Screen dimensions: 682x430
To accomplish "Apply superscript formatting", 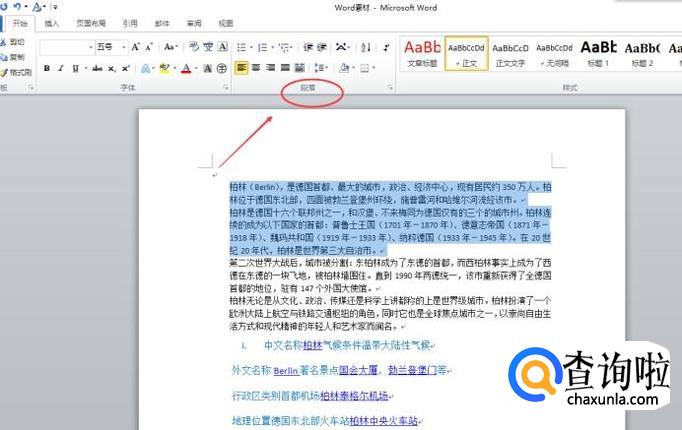I will (125, 68).
